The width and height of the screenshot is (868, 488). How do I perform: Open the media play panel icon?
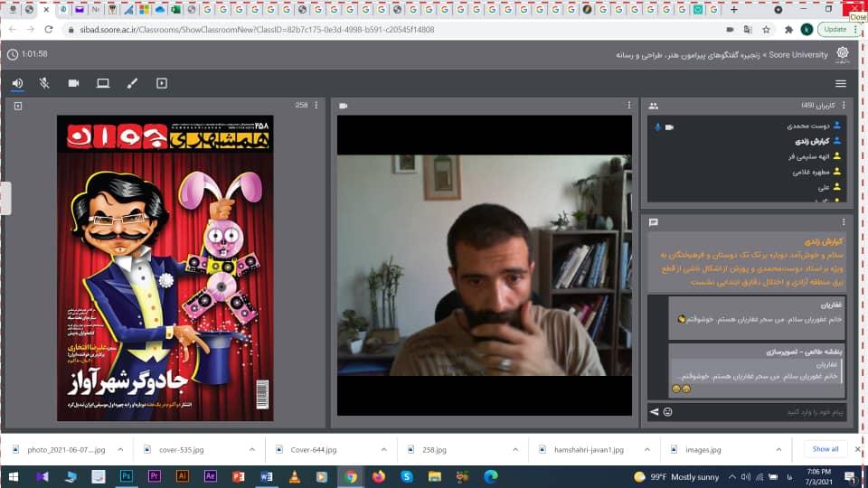click(162, 83)
